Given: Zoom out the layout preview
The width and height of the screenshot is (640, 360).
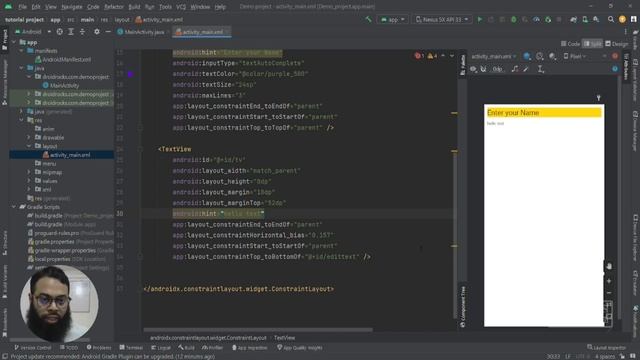Looking at the screenshot, I should pos(609,293).
